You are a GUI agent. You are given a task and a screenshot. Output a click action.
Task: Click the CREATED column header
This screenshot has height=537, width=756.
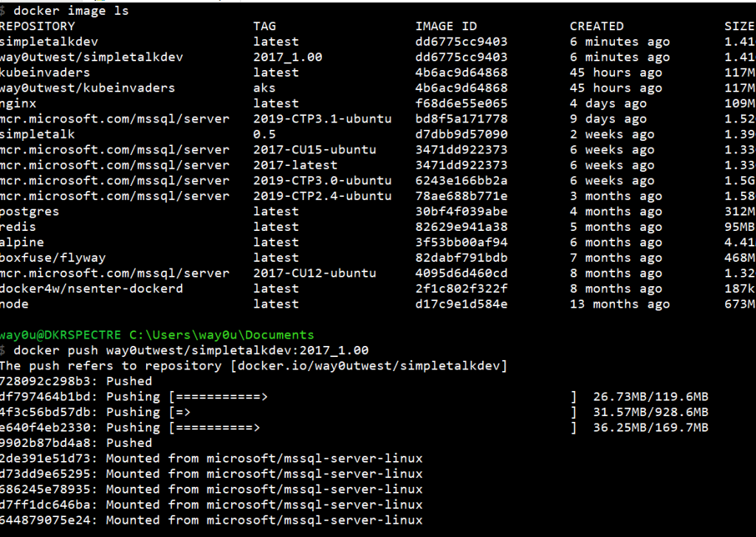click(597, 27)
